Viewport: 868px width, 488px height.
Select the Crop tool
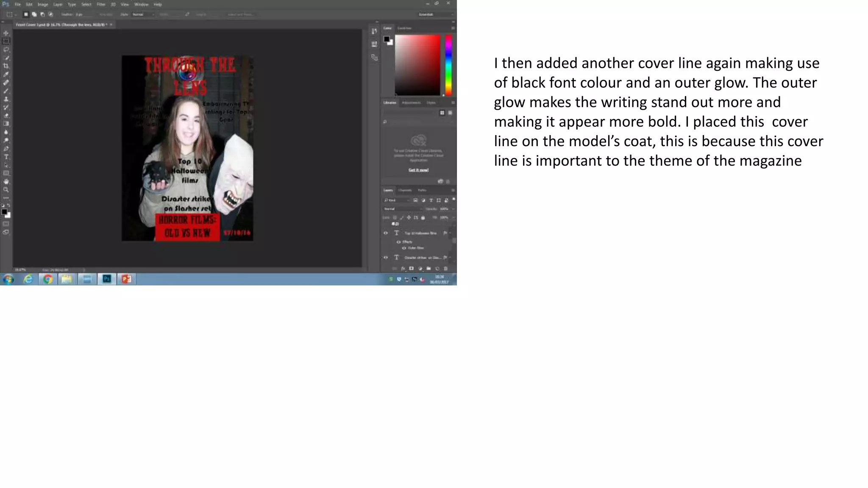coord(6,66)
